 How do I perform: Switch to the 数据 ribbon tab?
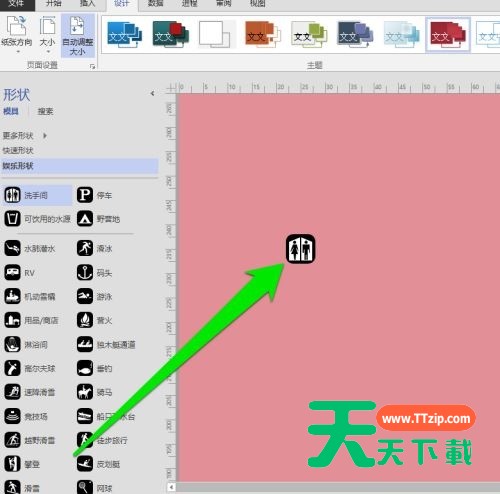pyautogui.click(x=156, y=3)
